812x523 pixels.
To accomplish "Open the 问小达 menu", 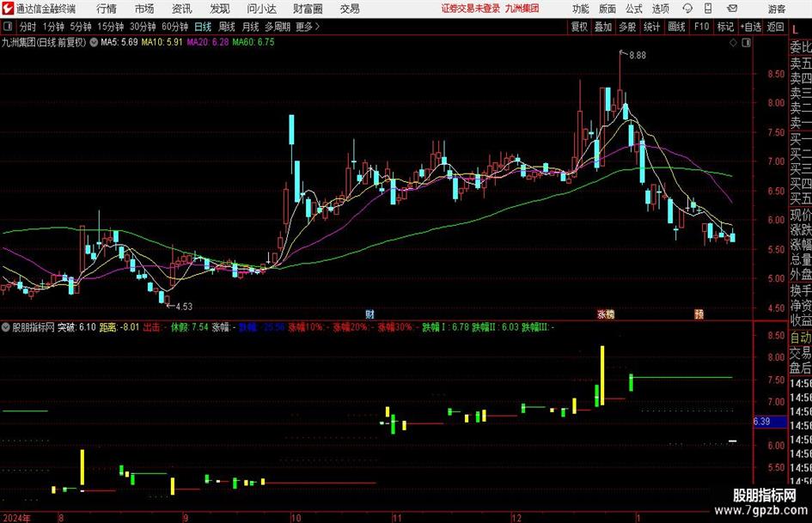I will (x=261, y=9).
